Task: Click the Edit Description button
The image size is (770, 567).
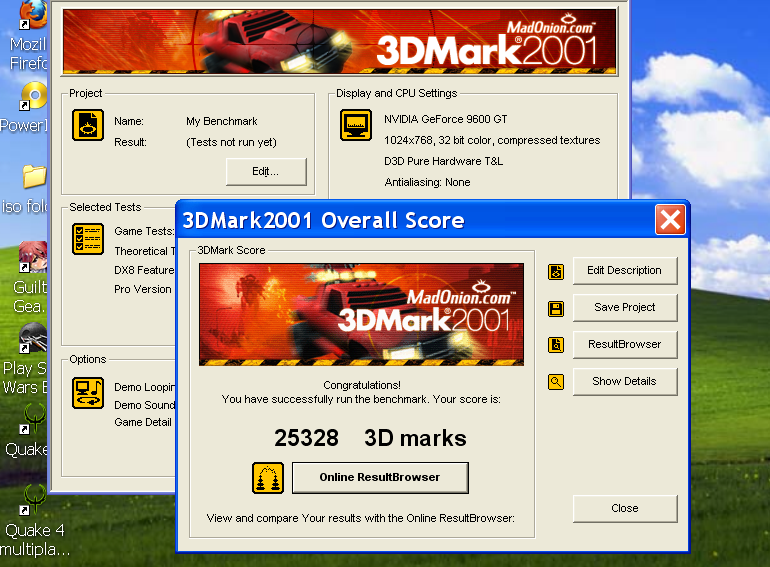Action: point(625,271)
